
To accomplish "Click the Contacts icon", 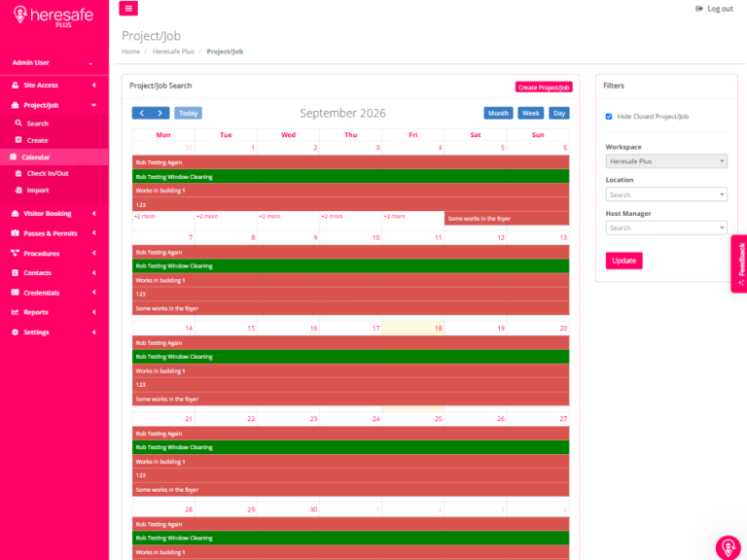I will point(16,273).
